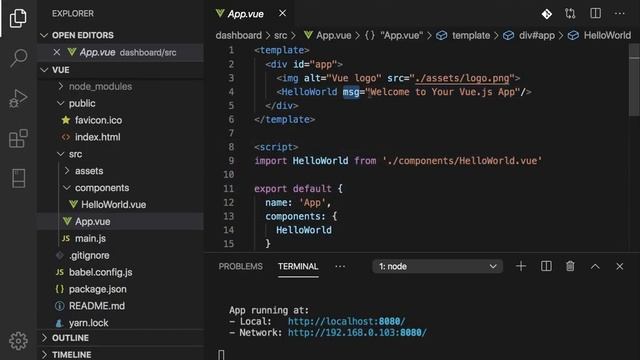Screen dimensions: 640x360
Task: Open editor More Actions ellipsis
Action: tap(620, 13)
